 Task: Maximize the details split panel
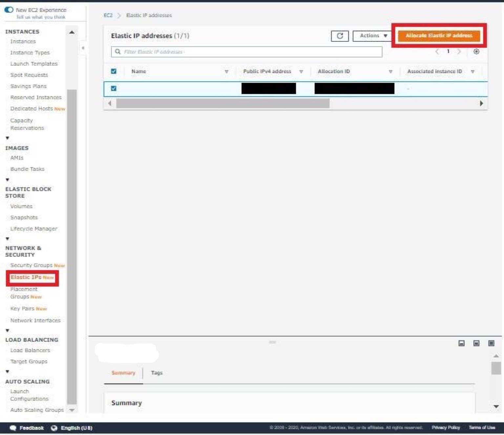point(491,343)
